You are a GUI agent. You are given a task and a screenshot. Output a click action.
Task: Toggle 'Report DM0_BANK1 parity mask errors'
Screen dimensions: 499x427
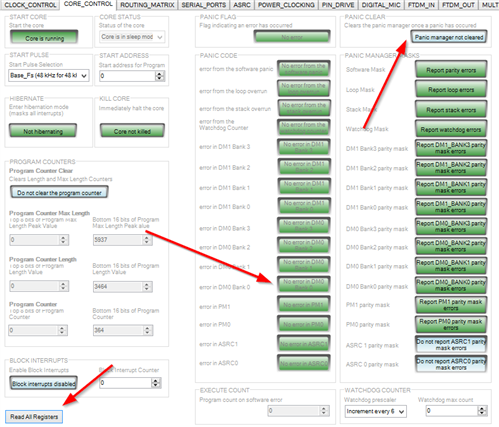pos(451,266)
